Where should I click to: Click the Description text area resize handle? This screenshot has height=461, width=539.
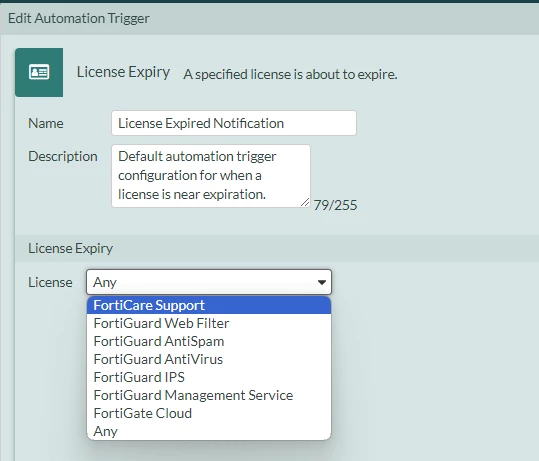tap(305, 202)
